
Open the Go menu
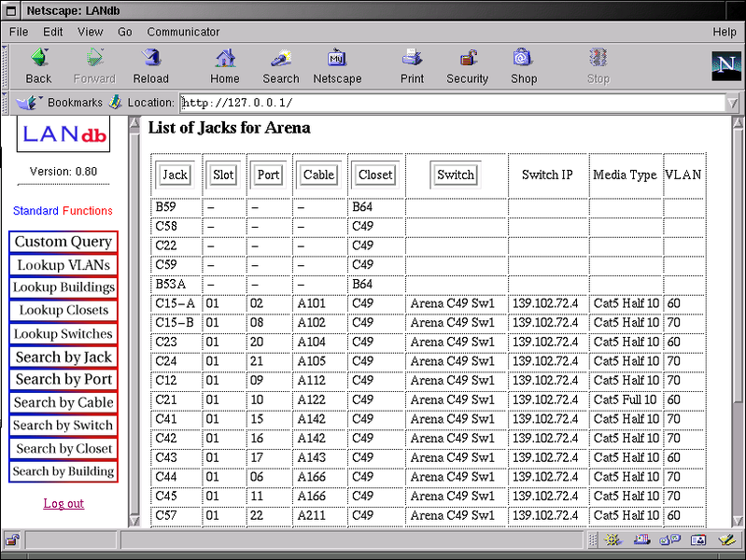pos(125,32)
